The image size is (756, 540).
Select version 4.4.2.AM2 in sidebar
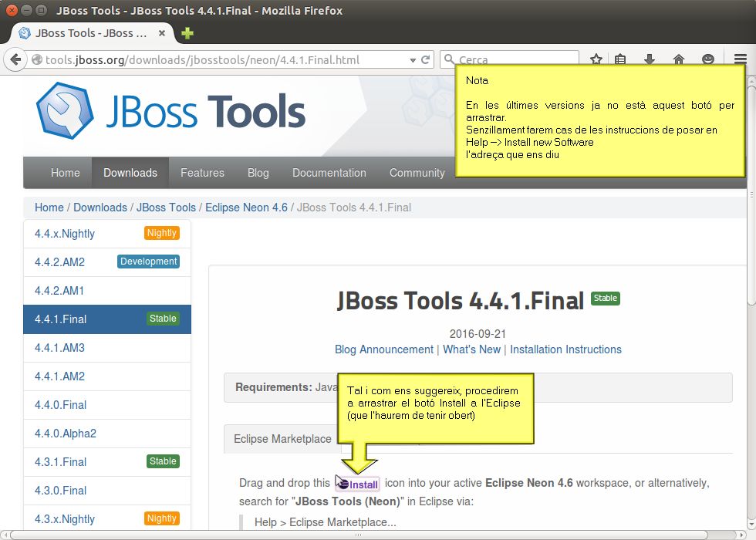[x=107, y=262]
